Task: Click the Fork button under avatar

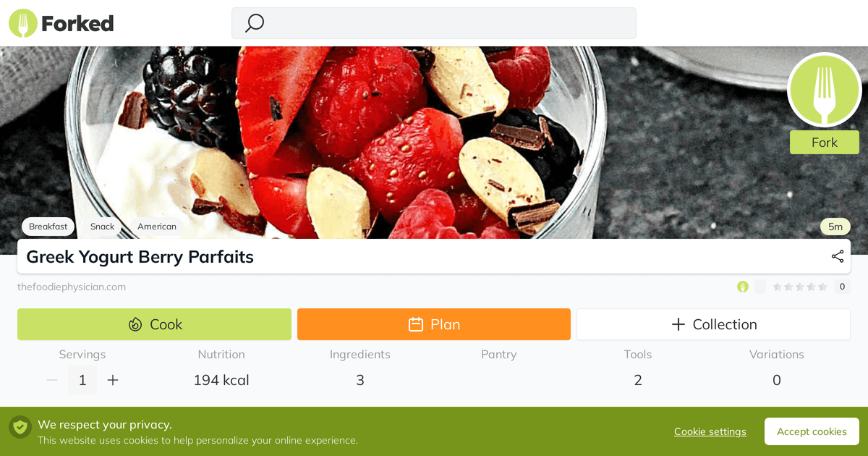Action: (x=825, y=143)
